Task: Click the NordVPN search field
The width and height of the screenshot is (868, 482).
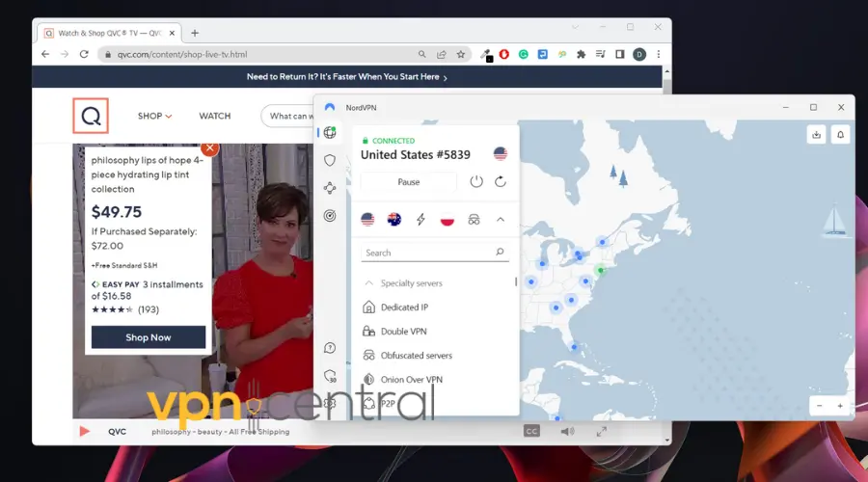Action: tap(435, 253)
